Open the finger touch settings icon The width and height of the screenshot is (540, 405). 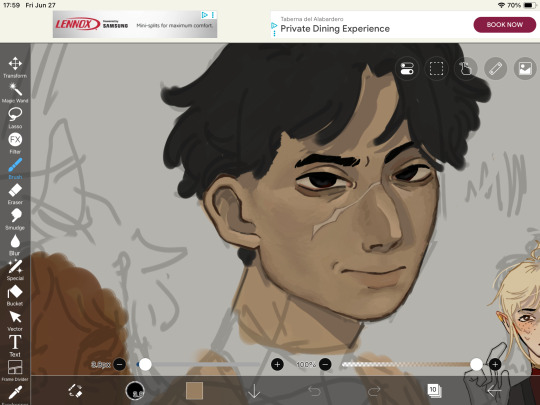pos(466,68)
